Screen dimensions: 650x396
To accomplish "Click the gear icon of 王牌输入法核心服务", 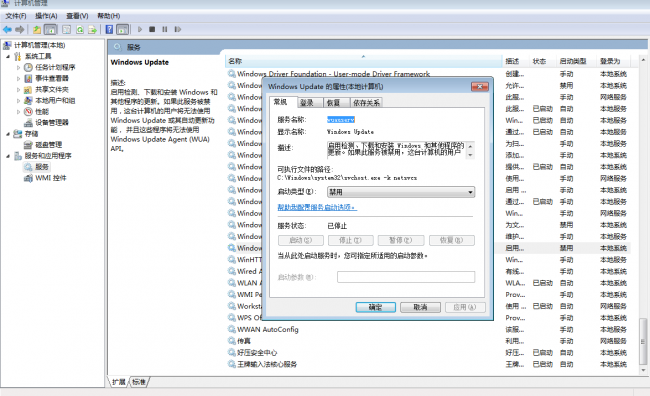I will tap(232, 364).
